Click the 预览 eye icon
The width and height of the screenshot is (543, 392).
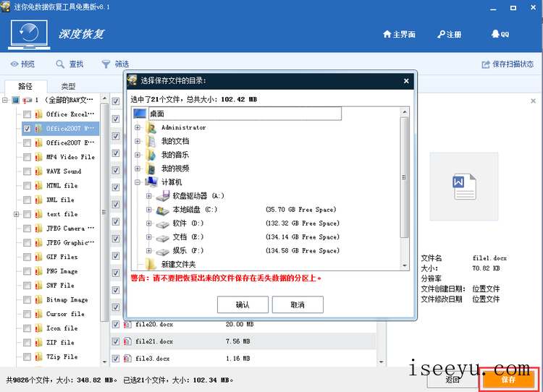[14, 64]
